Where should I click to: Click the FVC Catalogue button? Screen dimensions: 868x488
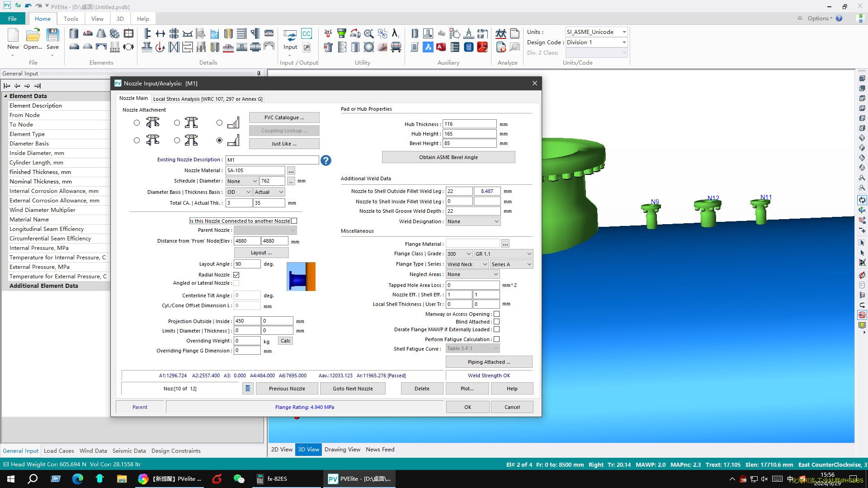pos(284,117)
